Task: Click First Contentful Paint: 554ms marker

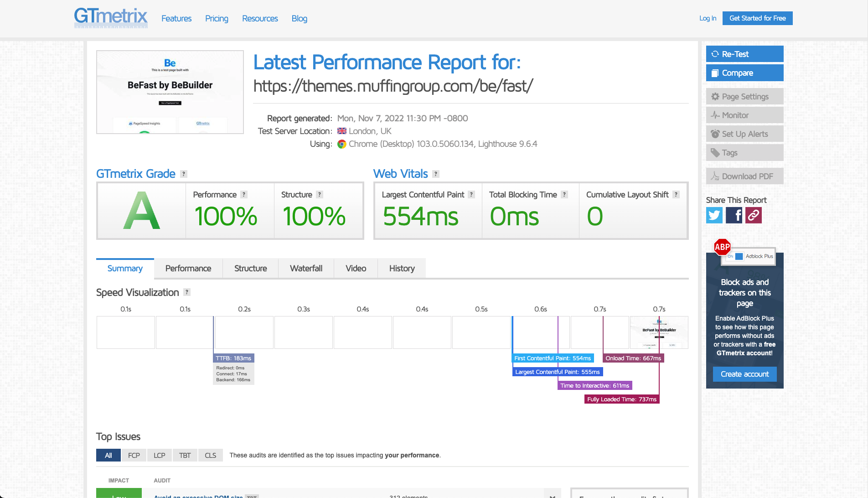Action: [x=553, y=358]
